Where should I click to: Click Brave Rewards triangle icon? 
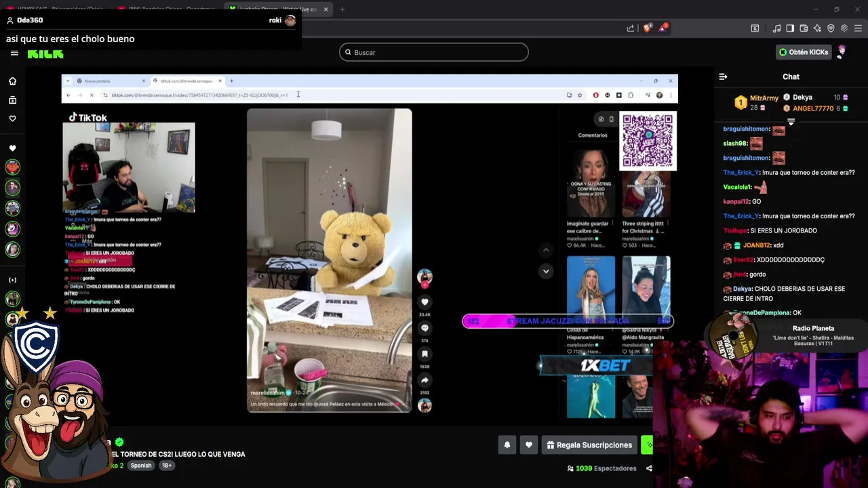pos(664,28)
